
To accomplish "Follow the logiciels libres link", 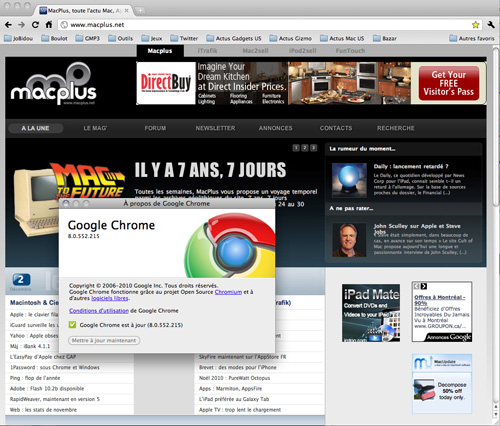I will click(110, 298).
